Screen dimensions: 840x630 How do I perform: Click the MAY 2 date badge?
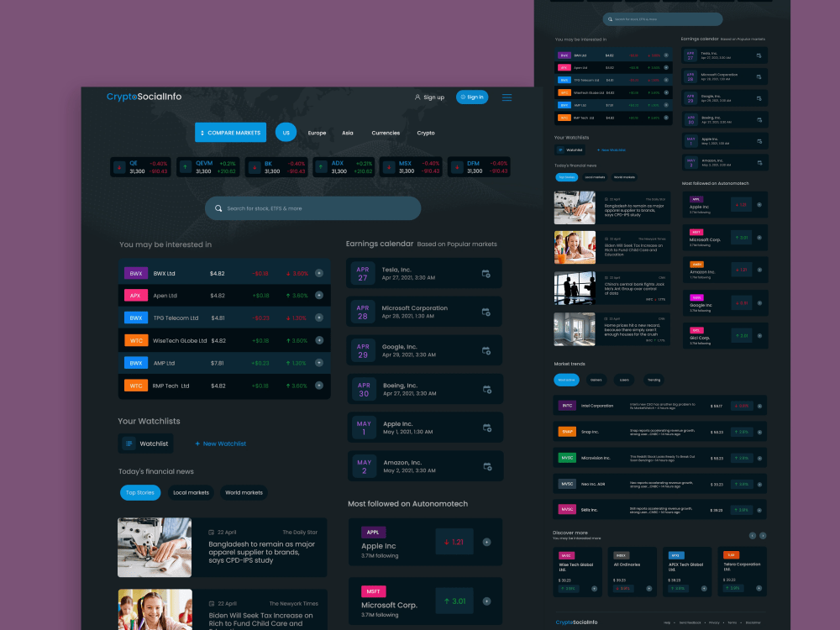(x=365, y=466)
